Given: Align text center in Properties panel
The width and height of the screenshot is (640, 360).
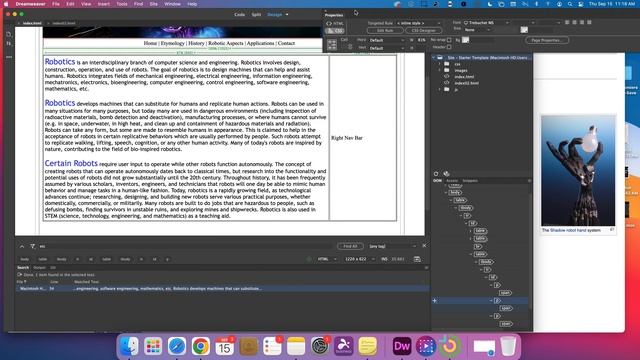Looking at the screenshot, I should tap(574, 22).
